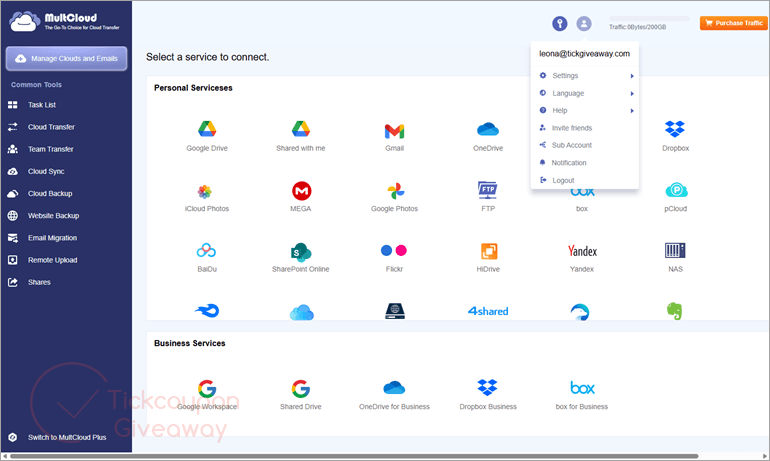Switch to MultCloud Plus
This screenshot has width=770, height=461.
66,437
